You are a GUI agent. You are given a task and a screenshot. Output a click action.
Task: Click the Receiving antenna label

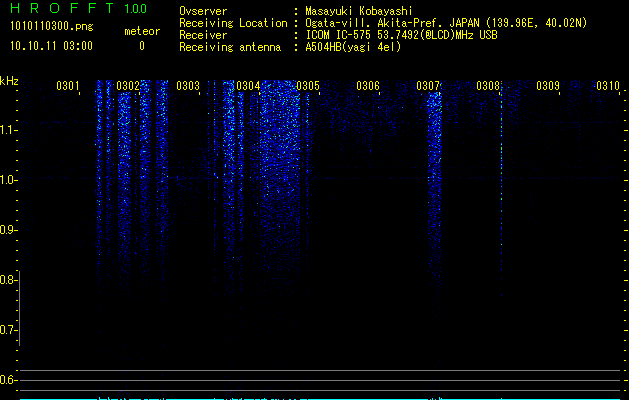pyautogui.click(x=230, y=47)
